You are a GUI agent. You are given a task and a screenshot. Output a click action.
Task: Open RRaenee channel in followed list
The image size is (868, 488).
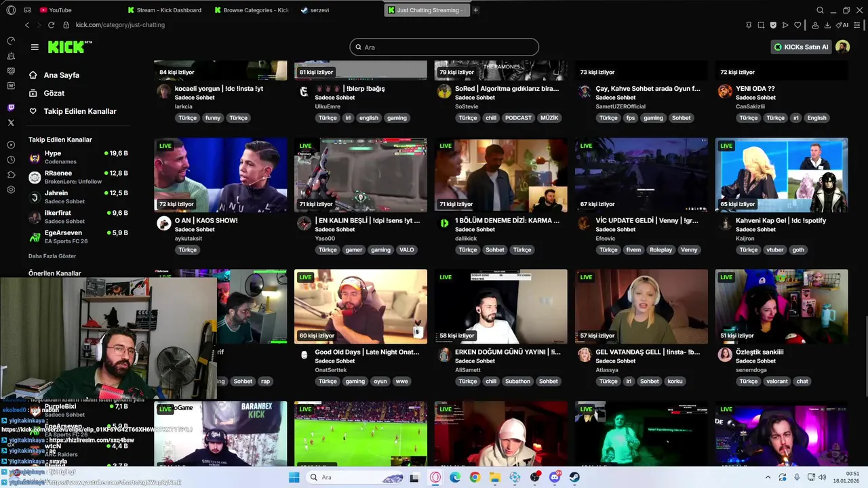click(78, 177)
